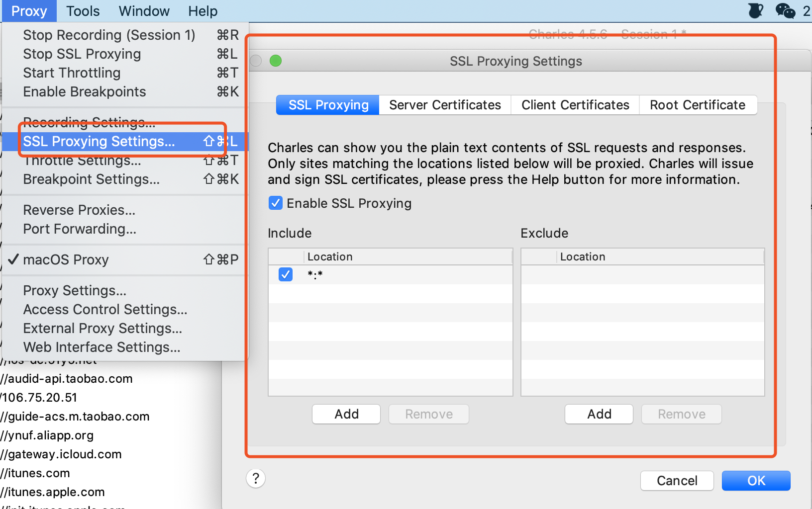The image size is (812, 509).
Task: Select the guide-acs.m.taobao.com host entry
Action: coord(75,417)
